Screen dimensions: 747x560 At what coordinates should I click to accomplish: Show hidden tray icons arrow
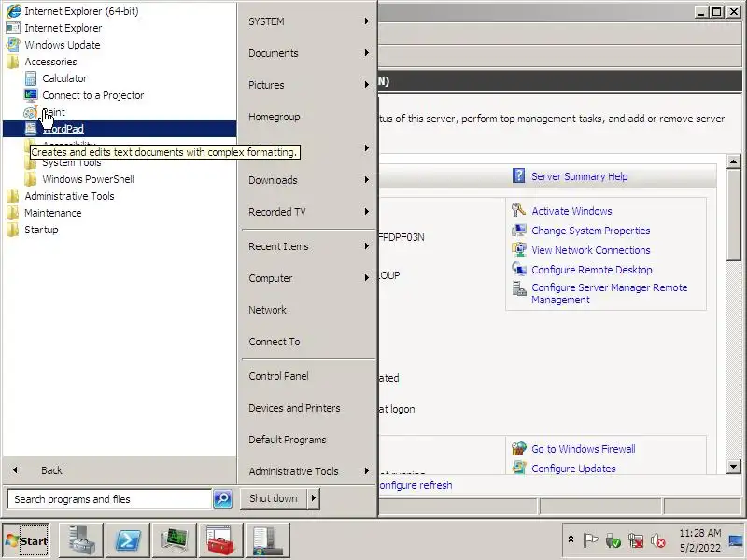click(x=571, y=539)
